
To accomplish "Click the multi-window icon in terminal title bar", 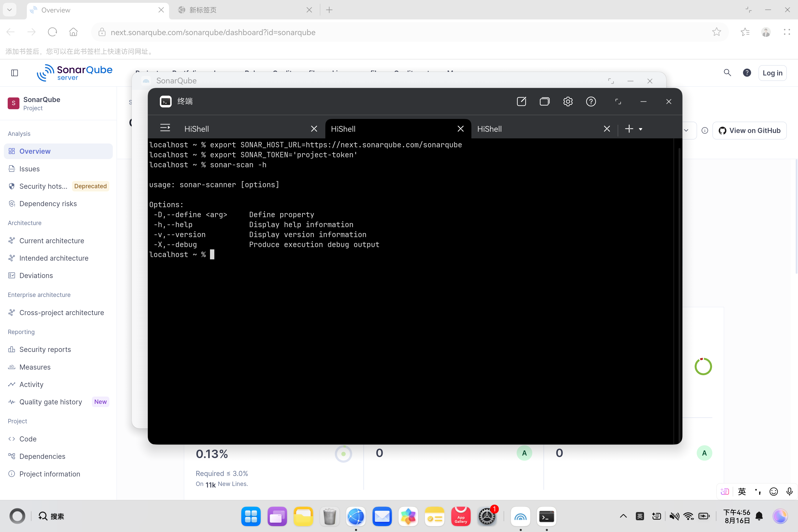I will [x=545, y=102].
